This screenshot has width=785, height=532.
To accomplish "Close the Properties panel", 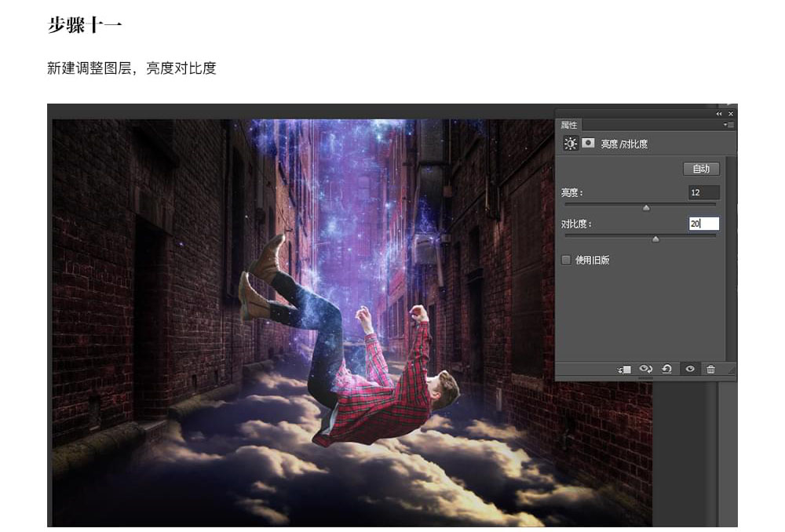I will [730, 114].
